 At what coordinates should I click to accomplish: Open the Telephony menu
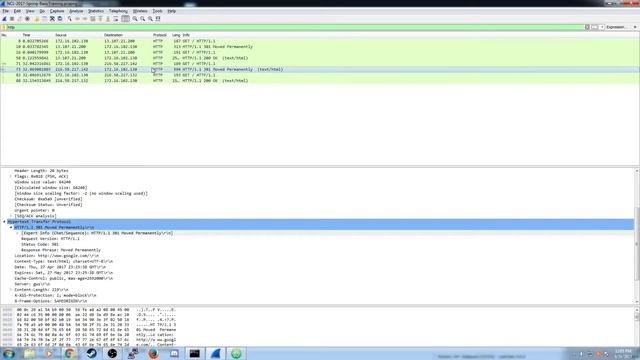[x=118, y=11]
